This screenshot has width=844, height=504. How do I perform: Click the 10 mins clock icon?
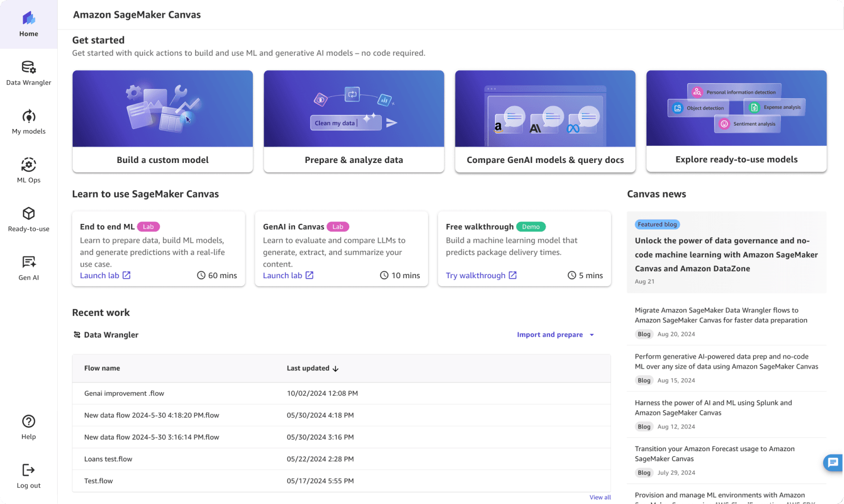click(x=384, y=275)
